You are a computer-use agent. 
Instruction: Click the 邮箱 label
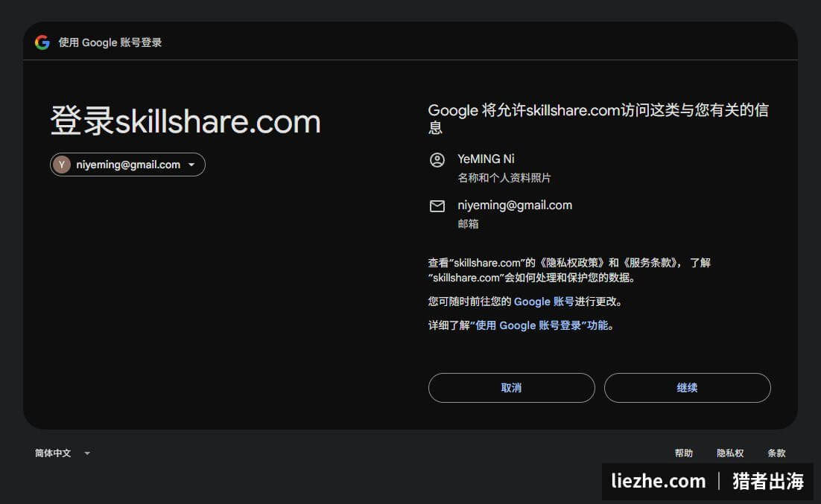468,224
